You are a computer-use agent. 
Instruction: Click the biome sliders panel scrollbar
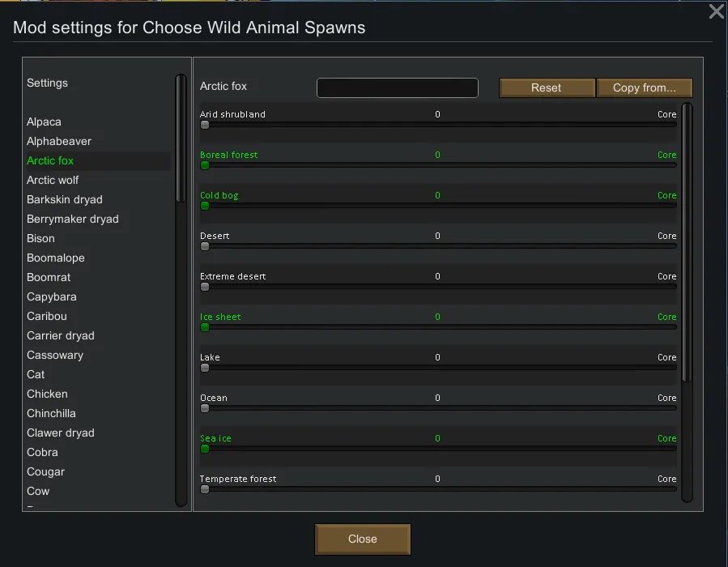[688, 243]
